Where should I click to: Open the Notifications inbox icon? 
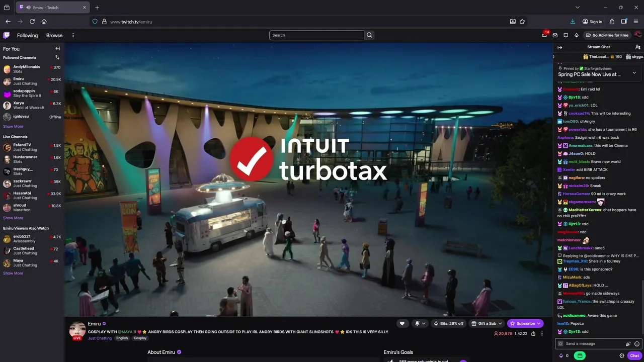pyautogui.click(x=555, y=35)
